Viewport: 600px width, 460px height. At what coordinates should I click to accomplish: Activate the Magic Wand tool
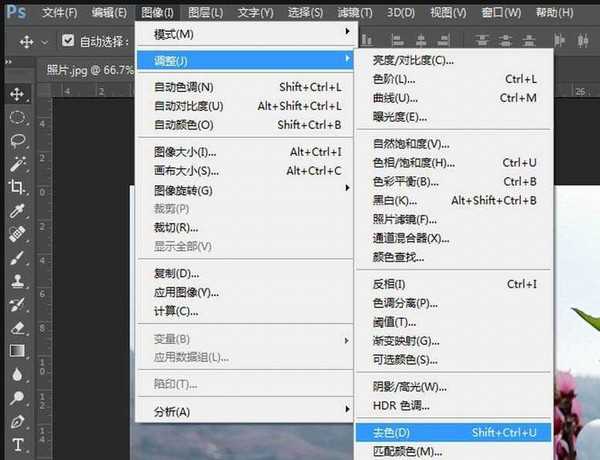[x=17, y=164]
